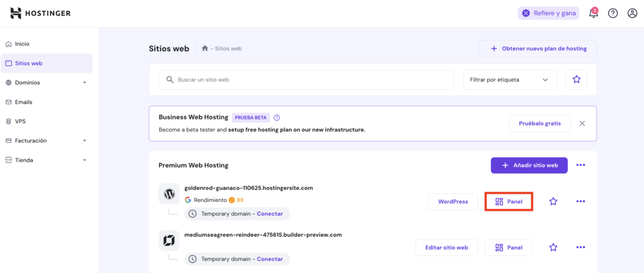Screen dimensions: 644x273
Task: Open the notifications bell
Action: (x=593, y=13)
